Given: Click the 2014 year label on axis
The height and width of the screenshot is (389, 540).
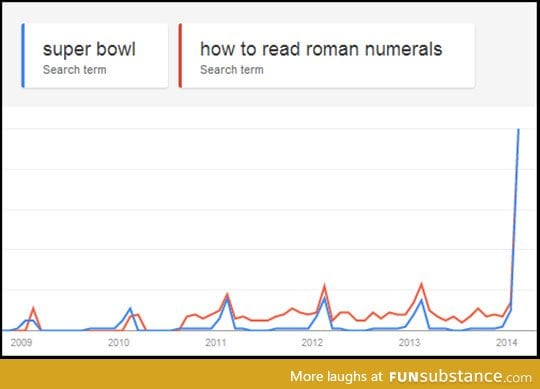Looking at the screenshot, I should (507, 343).
